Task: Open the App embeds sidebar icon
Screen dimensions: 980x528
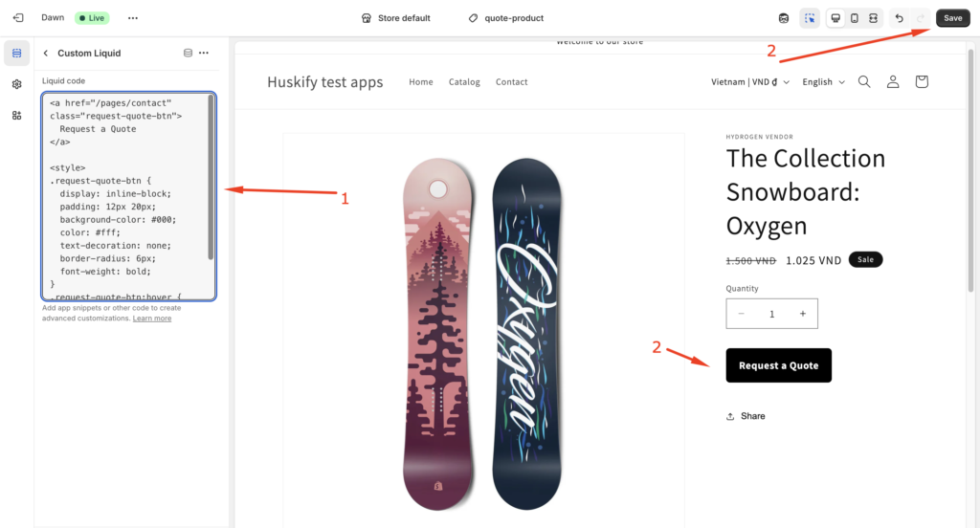Action: [x=16, y=116]
